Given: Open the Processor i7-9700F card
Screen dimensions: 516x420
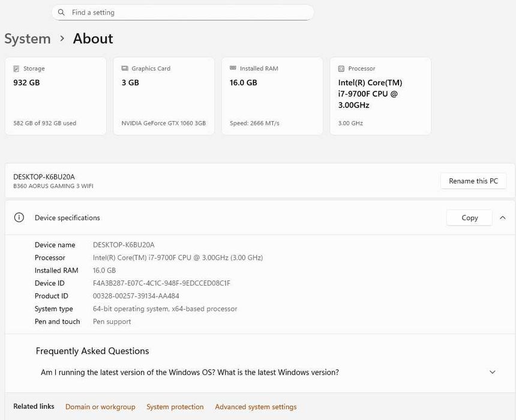Looking at the screenshot, I should click(380, 96).
